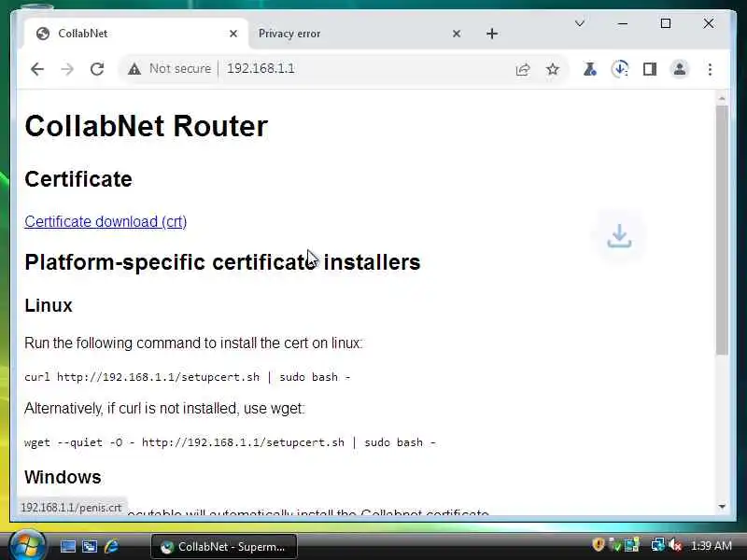Click the forward navigation arrow
This screenshot has height=560, width=747.
click(67, 69)
